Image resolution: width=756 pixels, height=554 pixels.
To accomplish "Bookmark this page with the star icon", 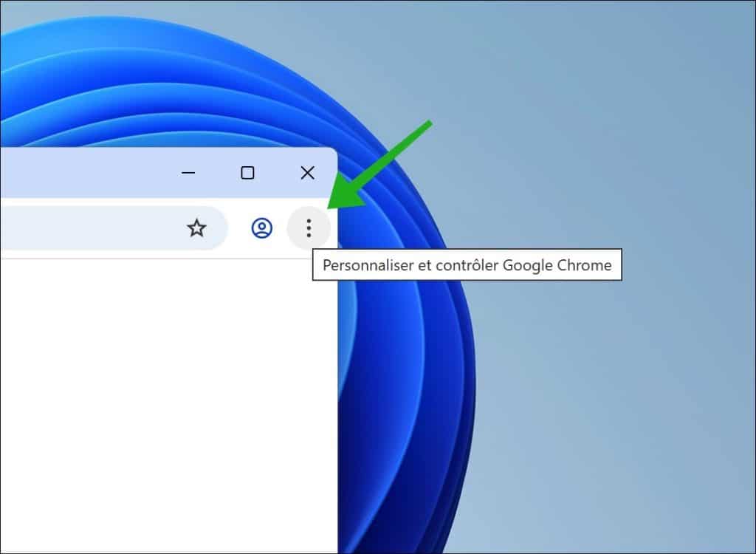I will click(x=196, y=228).
